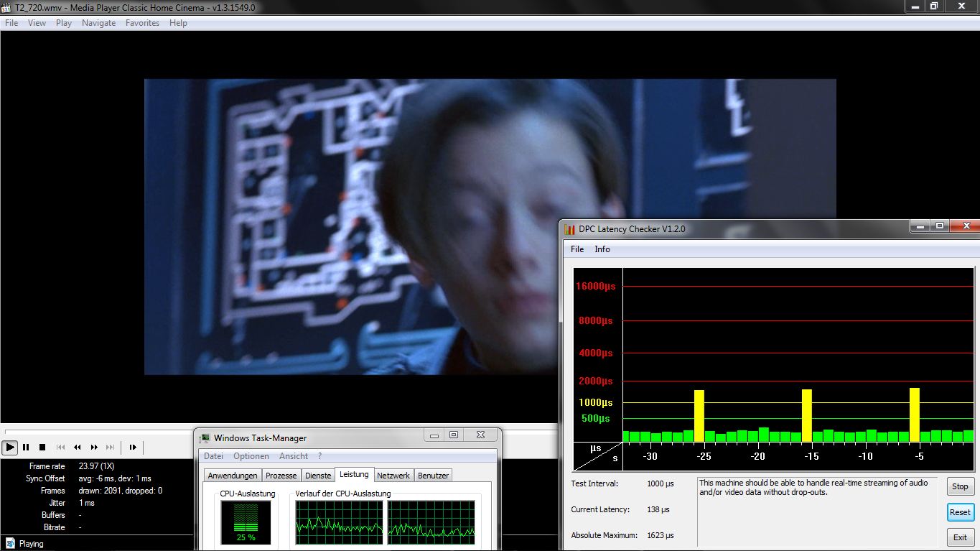The height and width of the screenshot is (551, 980).
Task: Click the yellow latency bar near -15 s
Action: pyautogui.click(x=807, y=415)
